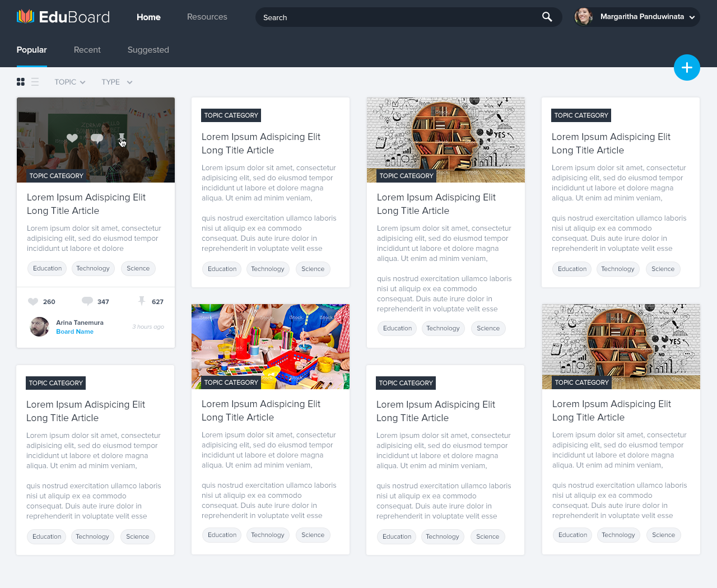Click the pin icon showing 627

click(142, 301)
